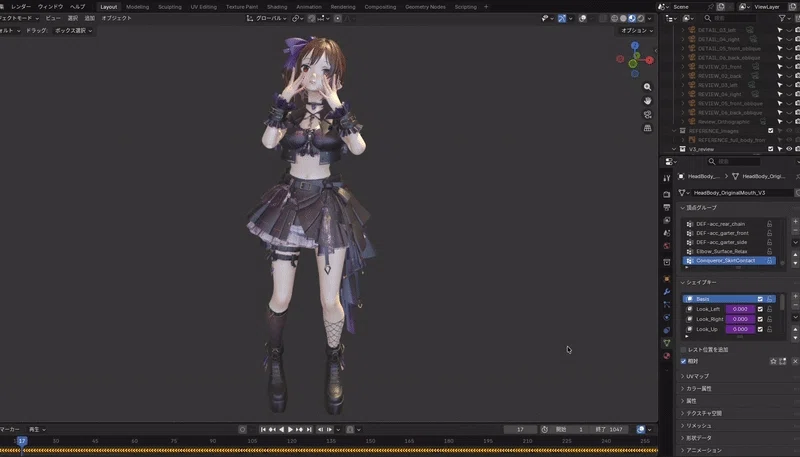This screenshot has width=800, height=457.
Task: Open the オプション dropdown in viewport
Action: (x=637, y=31)
